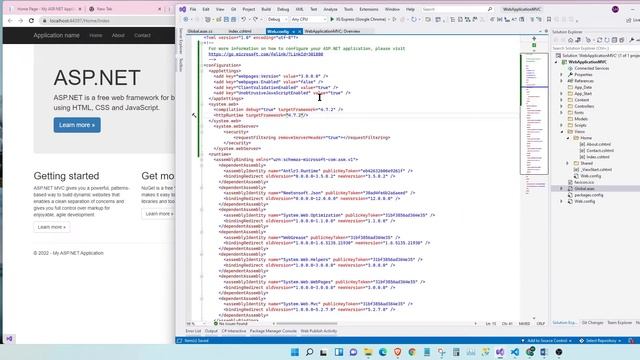Close the Web.config editor tab
Image resolution: width=640 pixels, height=360 pixels.
click(299, 31)
